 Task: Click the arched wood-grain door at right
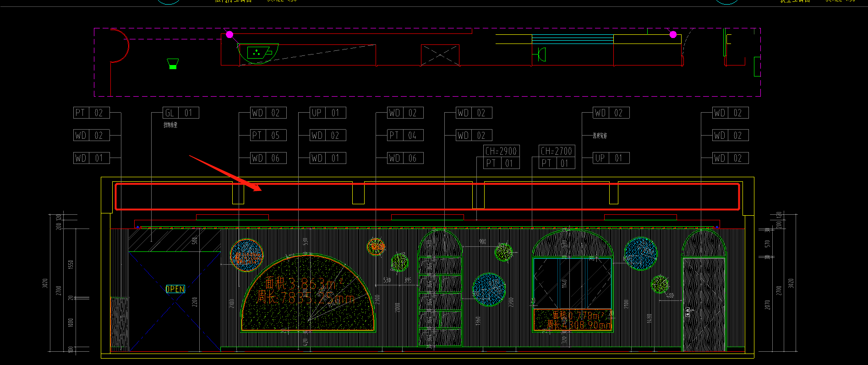(x=704, y=290)
